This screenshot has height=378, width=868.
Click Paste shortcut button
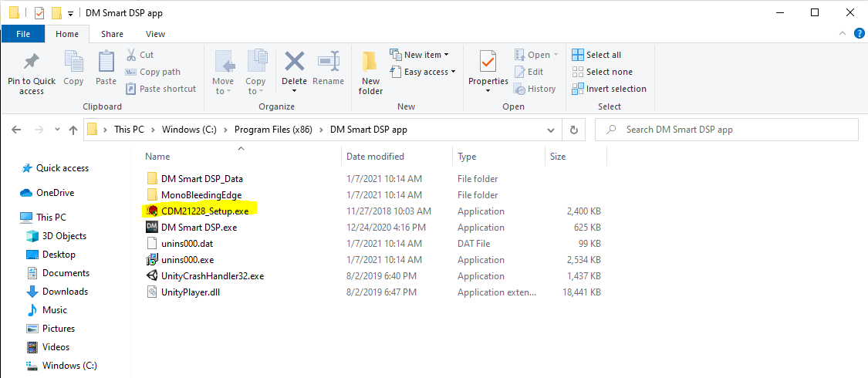160,89
